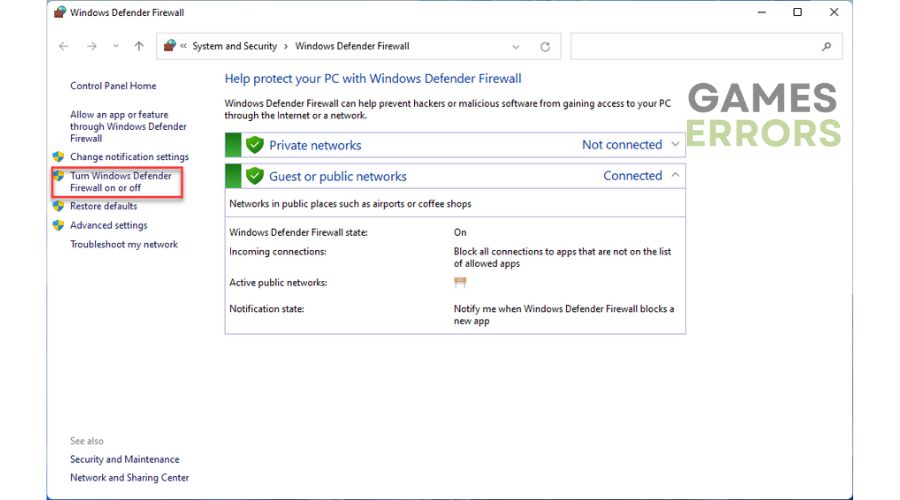Click the window title bar firewall icon
Screen dimensions: 900x500
pyautogui.click(x=60, y=12)
